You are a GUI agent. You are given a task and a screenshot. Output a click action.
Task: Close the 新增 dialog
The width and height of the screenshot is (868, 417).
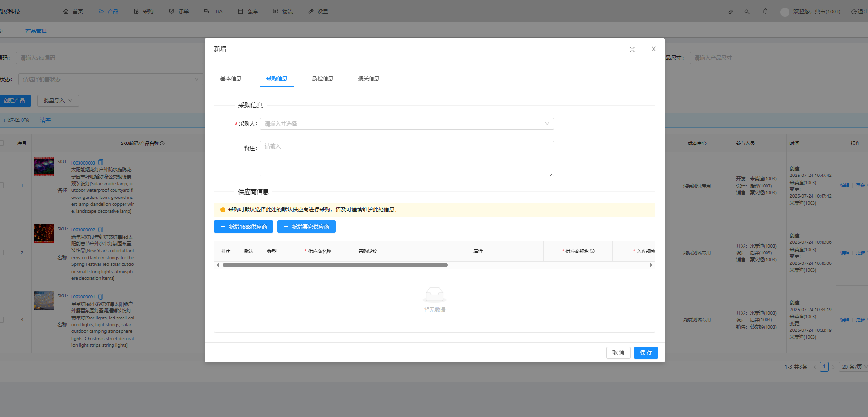pos(654,49)
